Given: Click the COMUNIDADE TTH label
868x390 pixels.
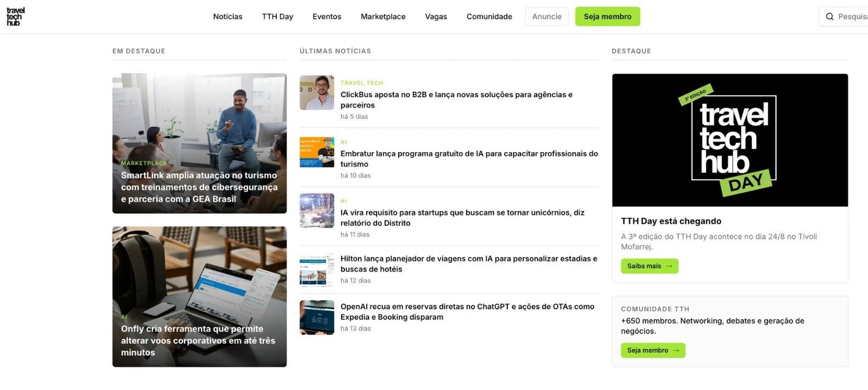Looking at the screenshot, I should [655, 309].
